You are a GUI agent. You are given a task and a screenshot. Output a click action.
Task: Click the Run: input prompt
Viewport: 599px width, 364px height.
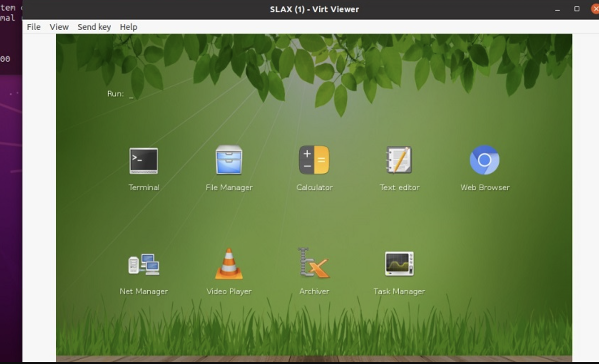click(x=120, y=94)
